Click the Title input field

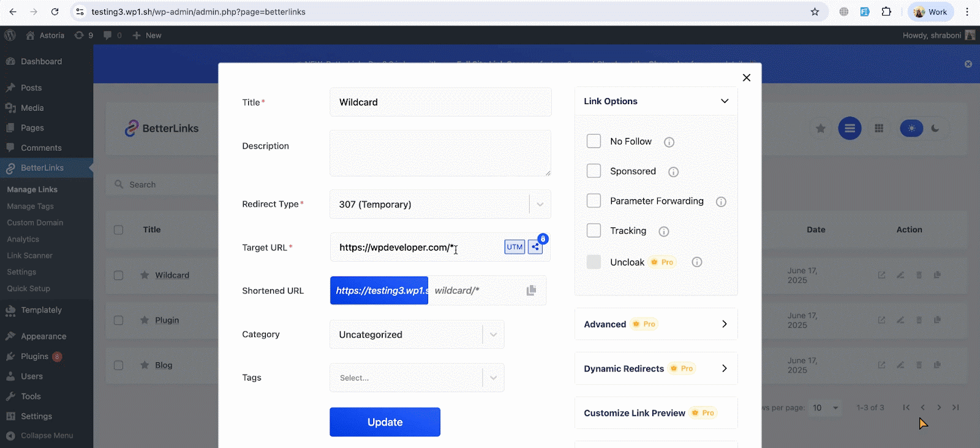(x=440, y=102)
